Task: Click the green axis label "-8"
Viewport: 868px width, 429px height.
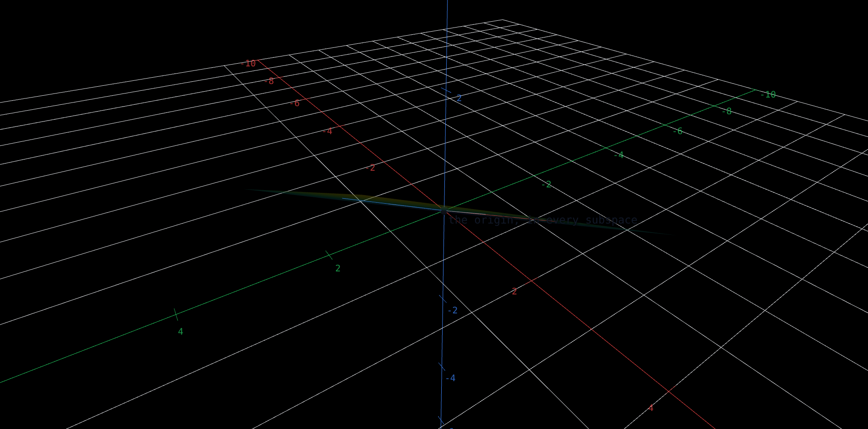Action: [x=727, y=112]
